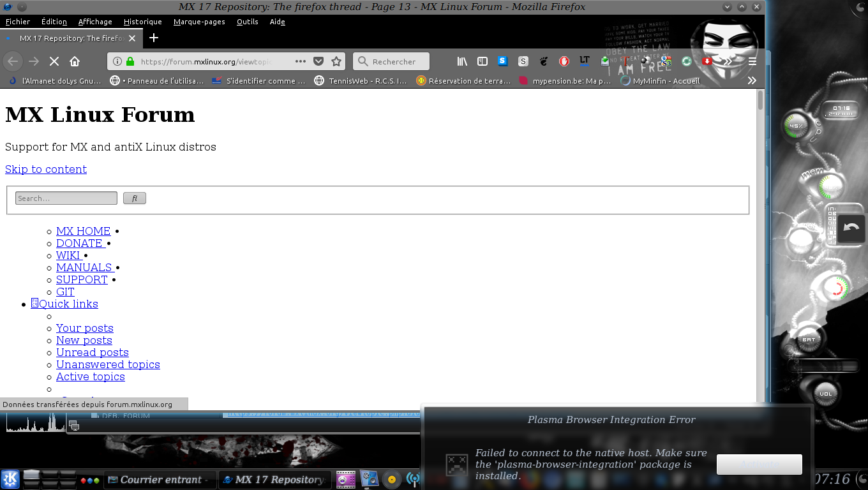
Task: Click the red download arrow extension icon
Action: point(707,61)
